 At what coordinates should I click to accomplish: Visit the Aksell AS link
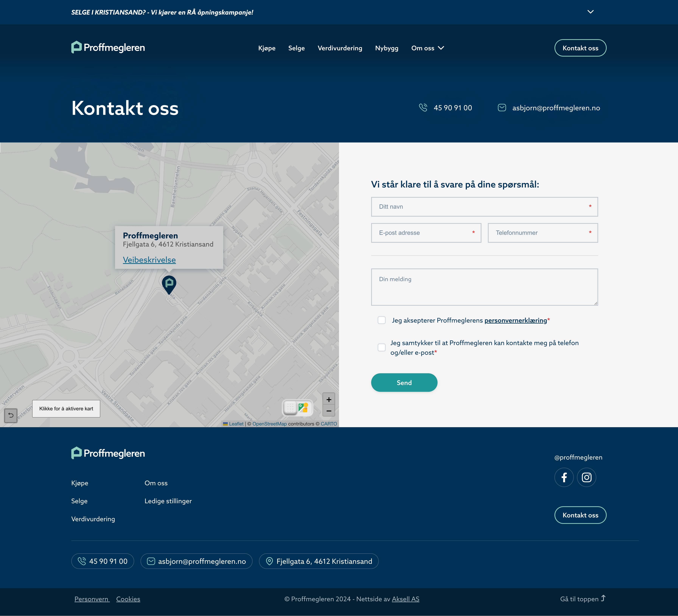click(406, 599)
